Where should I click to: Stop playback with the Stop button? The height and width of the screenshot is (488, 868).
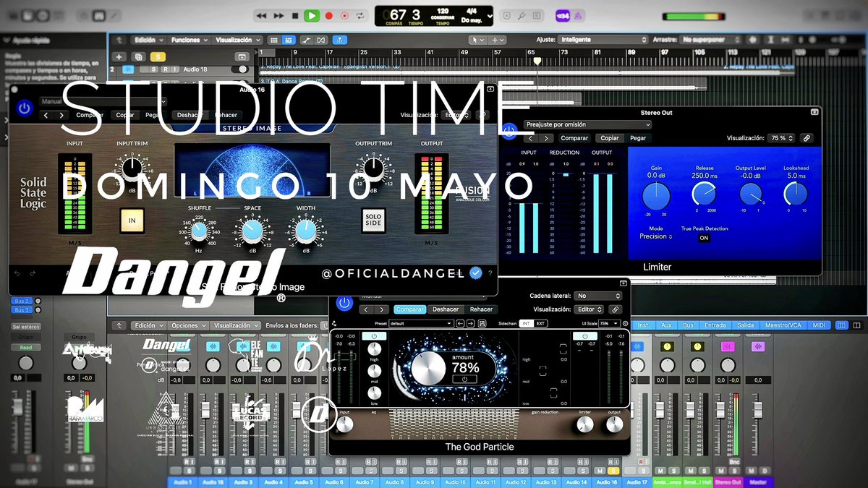[x=295, y=15]
